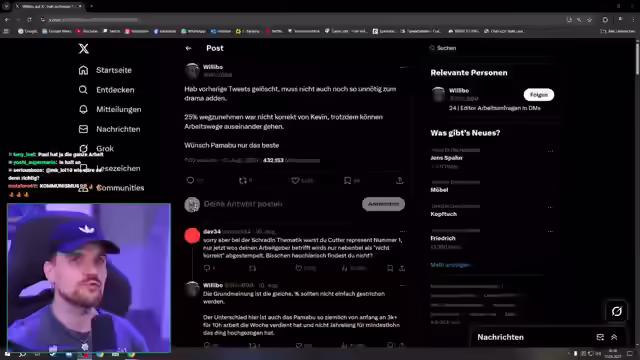Image resolution: width=640 pixels, height=360 pixels.
Task: Click Mehr anzeigen under trends
Action: pos(450,265)
